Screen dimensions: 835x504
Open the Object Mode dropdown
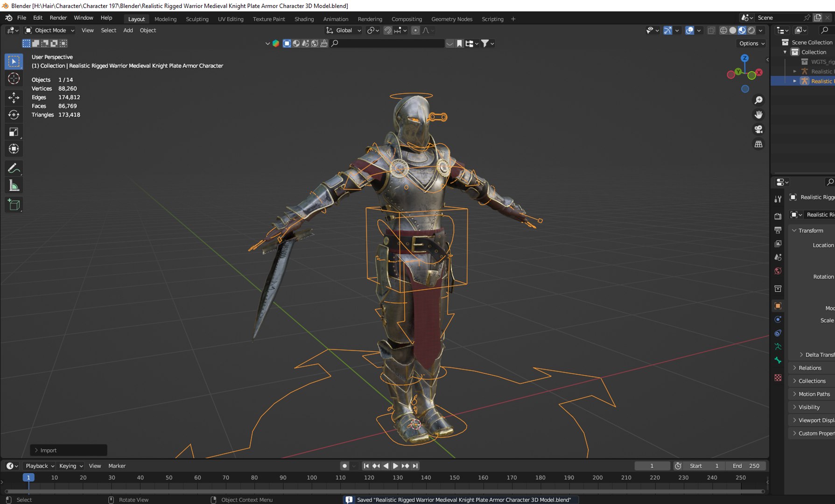tap(49, 30)
